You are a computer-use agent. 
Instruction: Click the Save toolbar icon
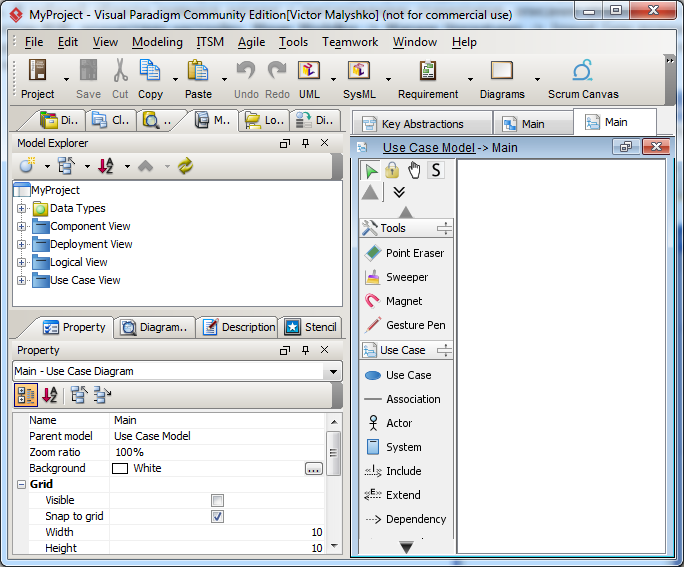(88, 79)
